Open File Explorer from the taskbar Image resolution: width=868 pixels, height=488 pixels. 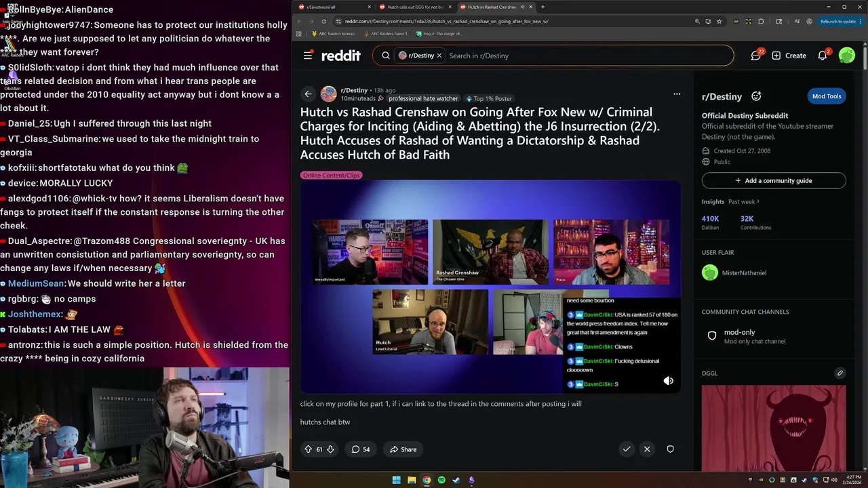pos(412,481)
